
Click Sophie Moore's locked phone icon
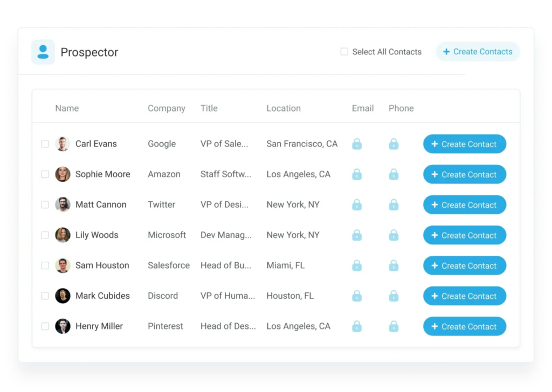pyautogui.click(x=394, y=174)
